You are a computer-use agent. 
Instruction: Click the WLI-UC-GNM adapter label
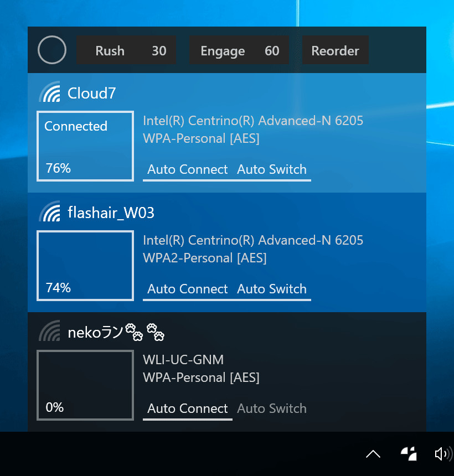tap(183, 360)
